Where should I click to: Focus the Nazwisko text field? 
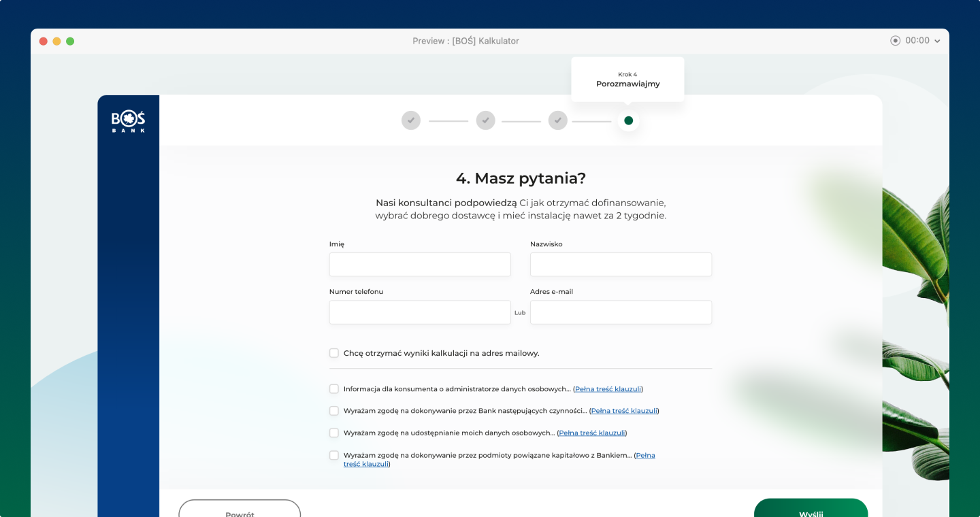[x=621, y=265]
